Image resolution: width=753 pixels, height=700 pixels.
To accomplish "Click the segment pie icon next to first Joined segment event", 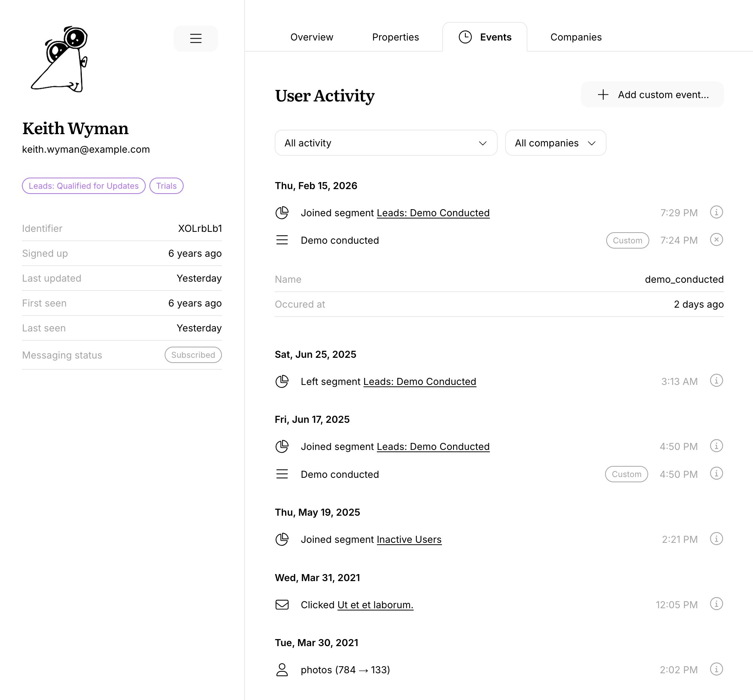I will coord(282,213).
